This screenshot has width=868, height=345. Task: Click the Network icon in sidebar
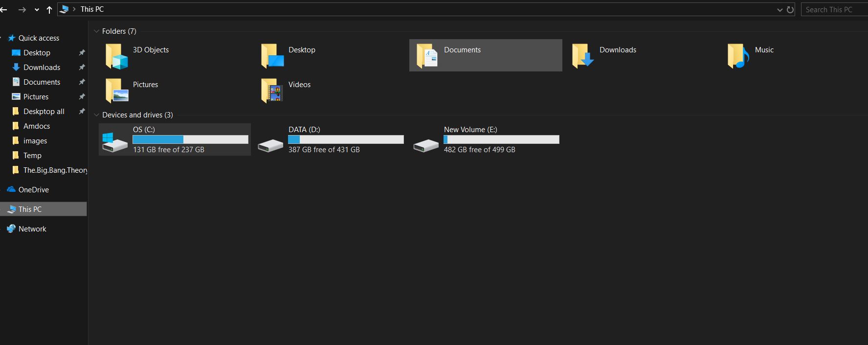(x=11, y=229)
